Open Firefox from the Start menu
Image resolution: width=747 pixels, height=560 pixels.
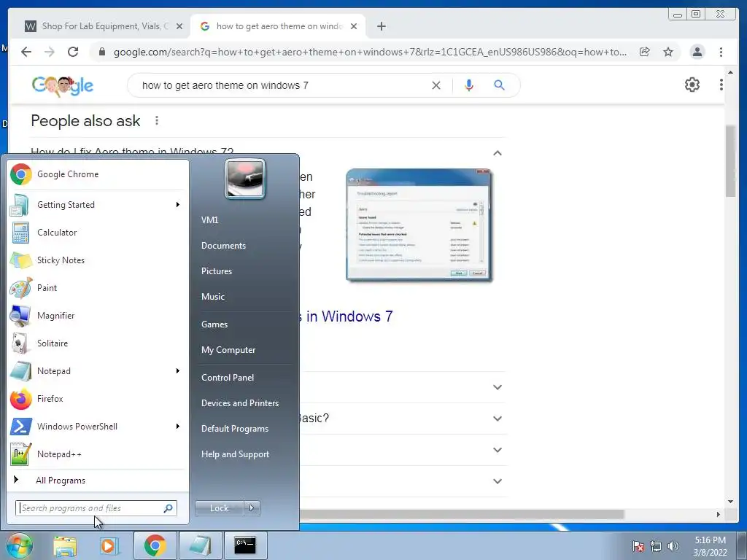(x=97, y=399)
